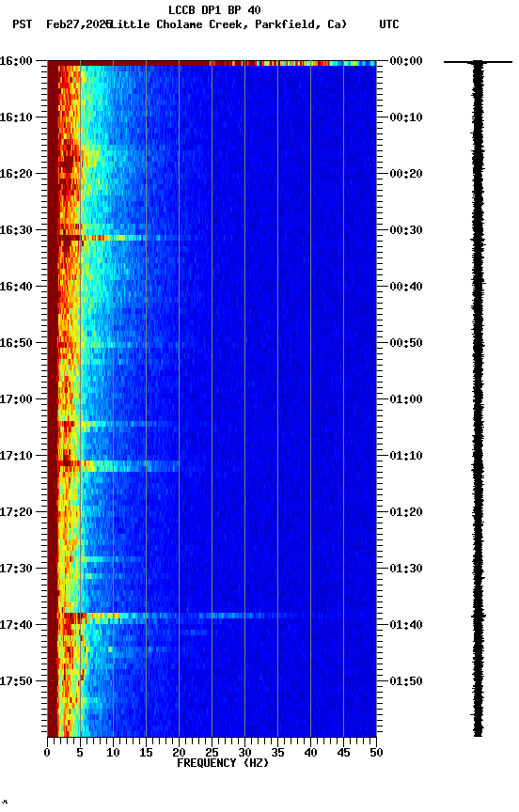Select the 30 Hz frequency tick label
Screen dimensions: 519x812
[x=244, y=753]
